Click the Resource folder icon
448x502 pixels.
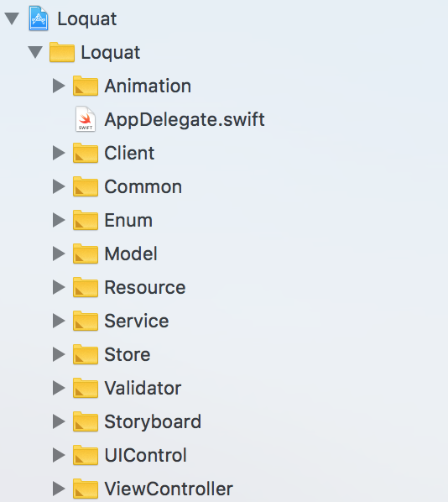pos(86,287)
